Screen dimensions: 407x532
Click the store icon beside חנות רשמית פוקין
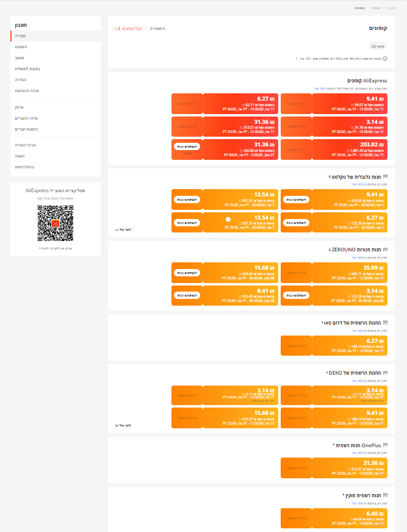(385, 495)
